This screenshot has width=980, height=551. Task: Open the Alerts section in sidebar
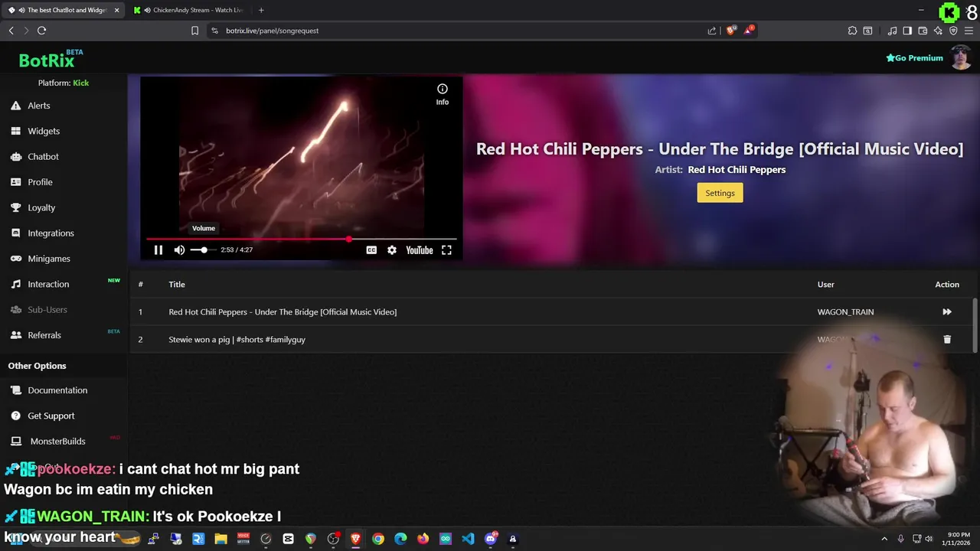click(39, 106)
